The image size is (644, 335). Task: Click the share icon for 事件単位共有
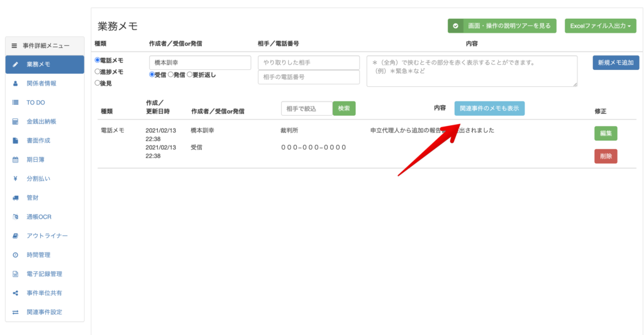point(15,293)
